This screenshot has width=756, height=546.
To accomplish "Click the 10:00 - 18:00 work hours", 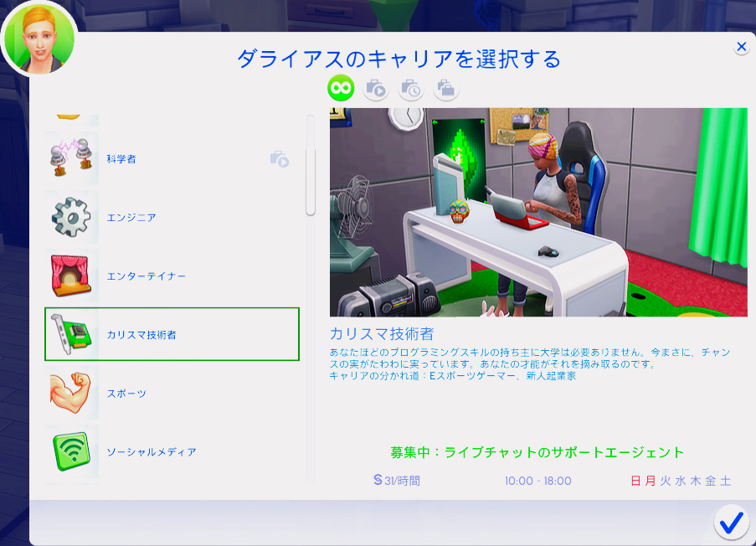I will [x=538, y=481].
